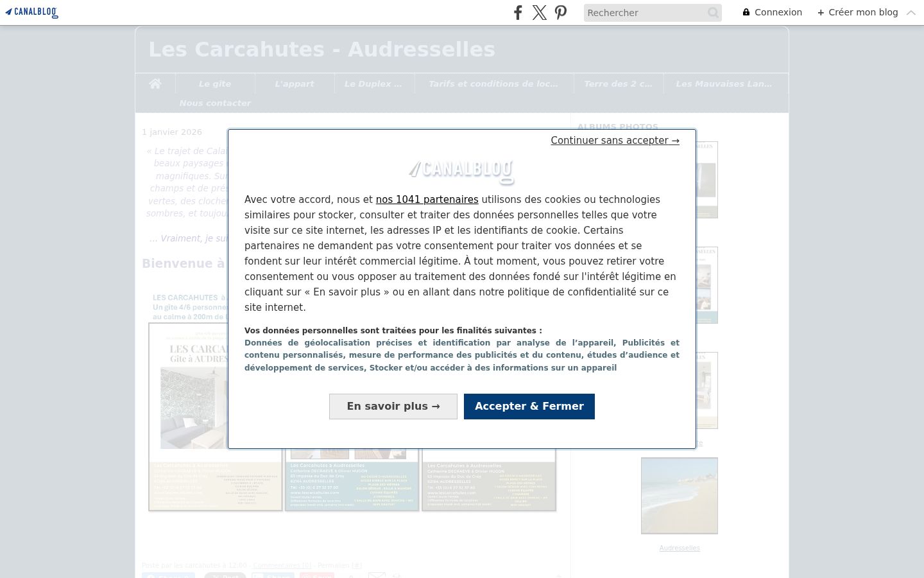Open the Pinterest share icon

[561, 12]
